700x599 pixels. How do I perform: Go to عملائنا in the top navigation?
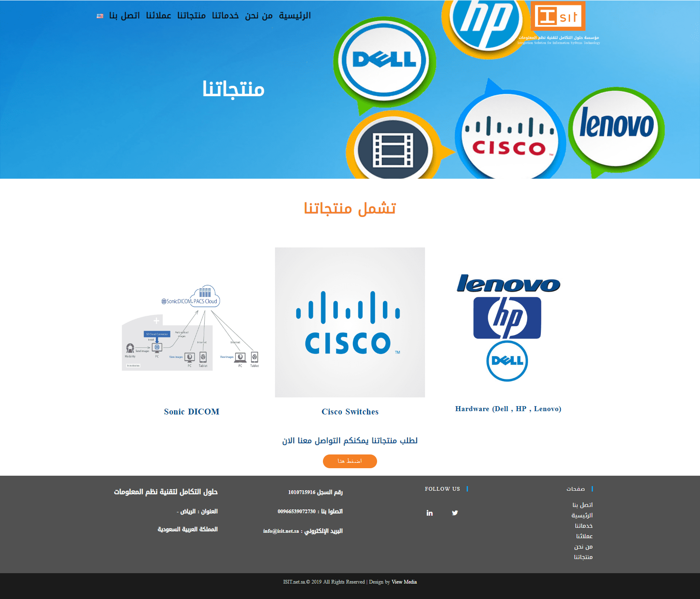click(x=159, y=15)
